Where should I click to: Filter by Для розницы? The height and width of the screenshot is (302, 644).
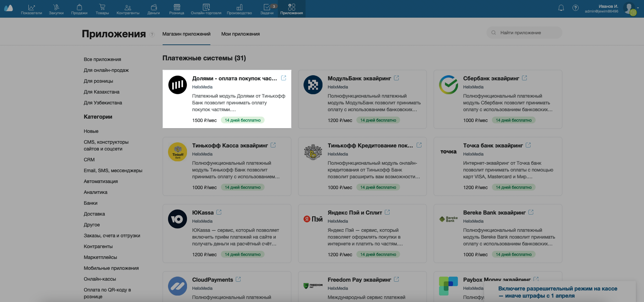[99, 81]
